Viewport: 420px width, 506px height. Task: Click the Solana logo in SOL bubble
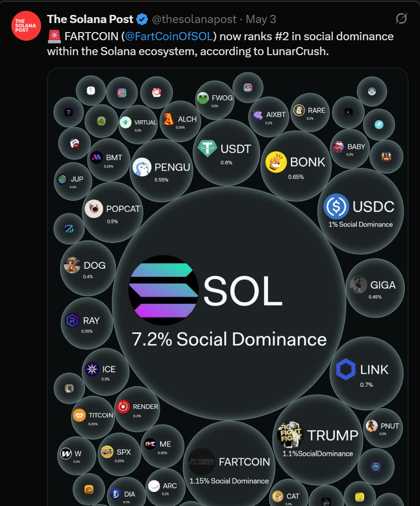click(x=163, y=290)
